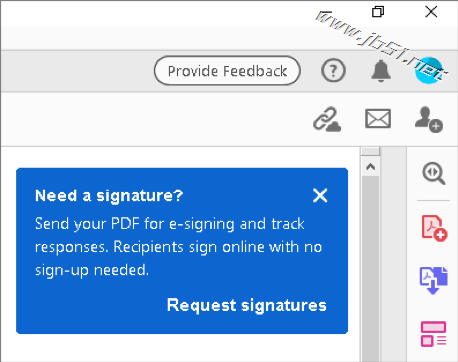Click the Need a signature heading text

click(x=109, y=196)
